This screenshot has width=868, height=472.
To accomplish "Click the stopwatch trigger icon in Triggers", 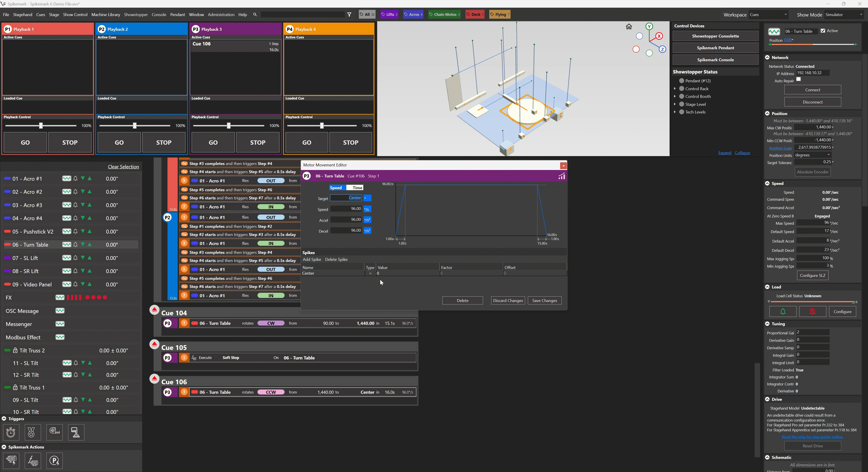I will (11, 432).
